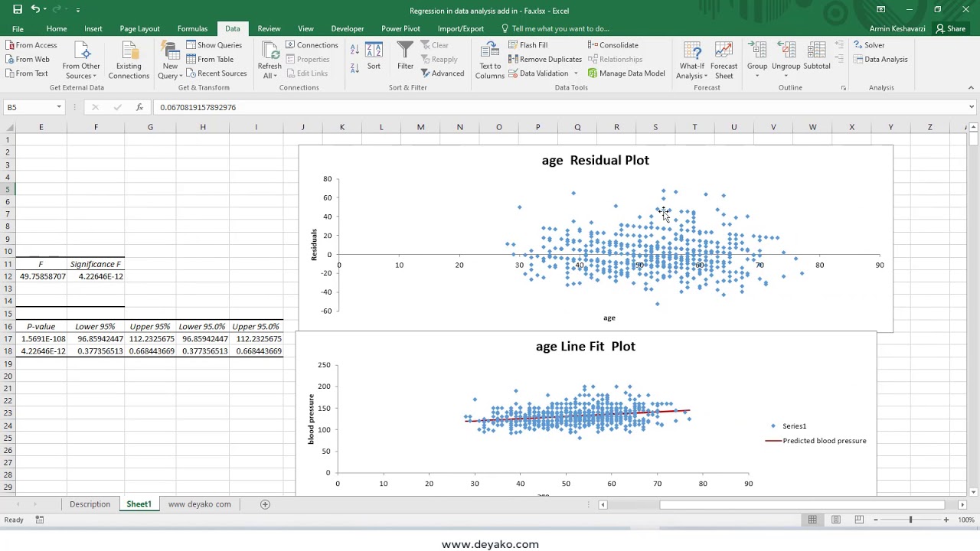This screenshot has width=980, height=551.
Task: Open the Data Validation dropdown arrow
Action: click(576, 73)
